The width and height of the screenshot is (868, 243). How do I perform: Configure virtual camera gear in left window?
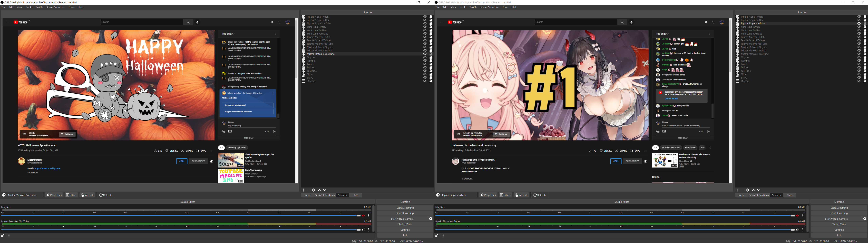pos(430,219)
